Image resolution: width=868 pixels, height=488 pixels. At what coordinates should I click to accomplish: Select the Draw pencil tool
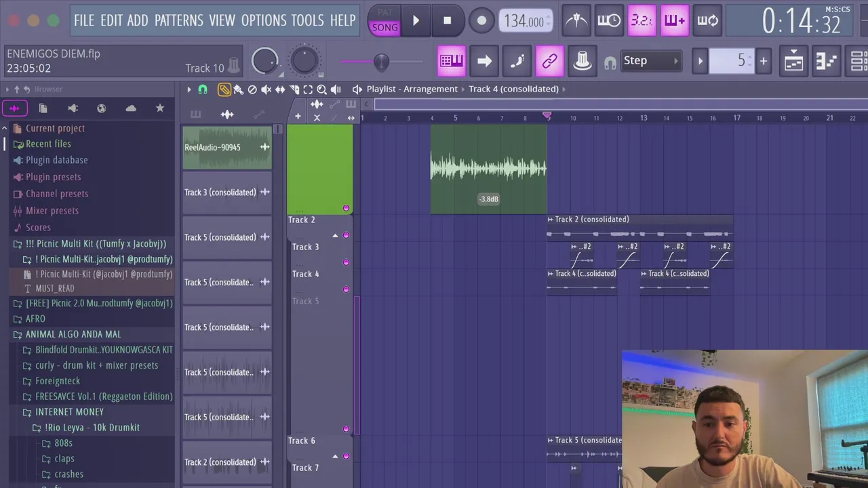[x=224, y=89]
